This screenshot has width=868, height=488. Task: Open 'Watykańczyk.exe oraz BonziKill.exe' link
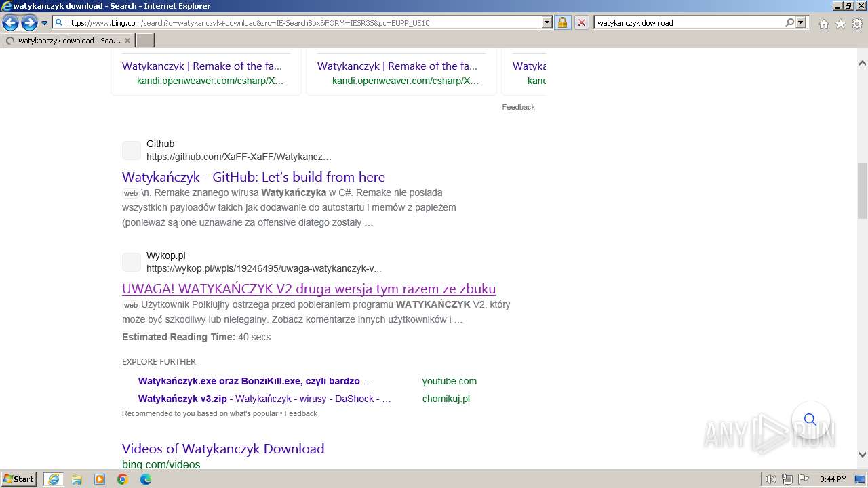254,381
